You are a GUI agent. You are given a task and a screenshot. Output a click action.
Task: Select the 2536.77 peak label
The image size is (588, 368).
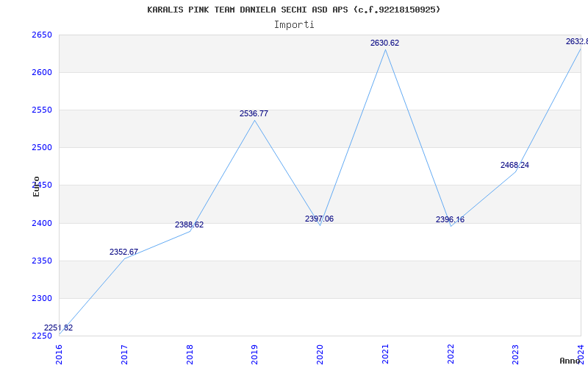(254, 114)
